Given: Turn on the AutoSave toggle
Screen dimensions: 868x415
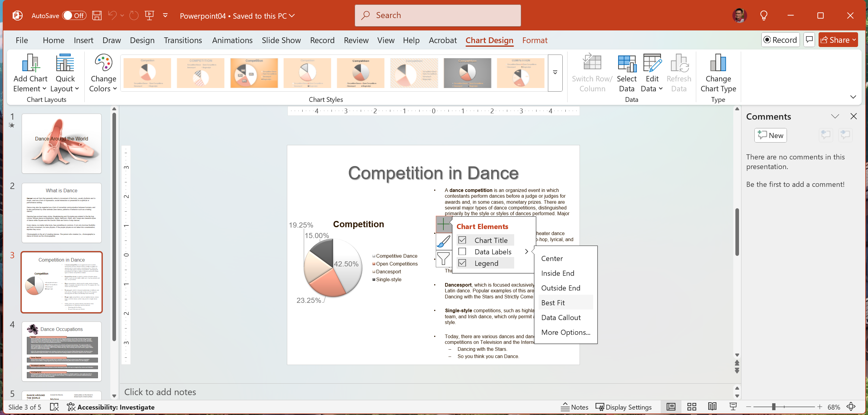Looking at the screenshot, I should 74,15.
